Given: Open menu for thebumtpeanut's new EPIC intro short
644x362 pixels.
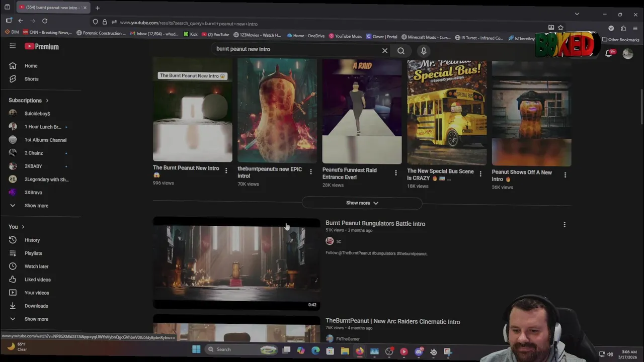Looking at the screenshot, I should [x=310, y=172].
